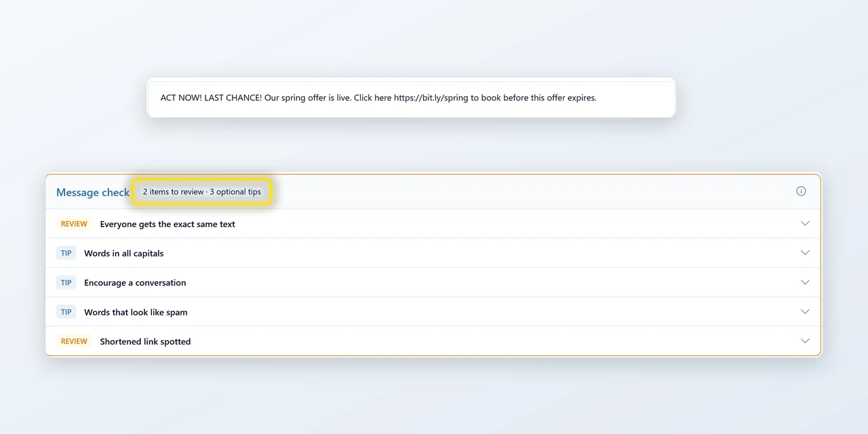Click the TIP badge beside Encourage a conversation
868x434 pixels.
[x=66, y=283]
